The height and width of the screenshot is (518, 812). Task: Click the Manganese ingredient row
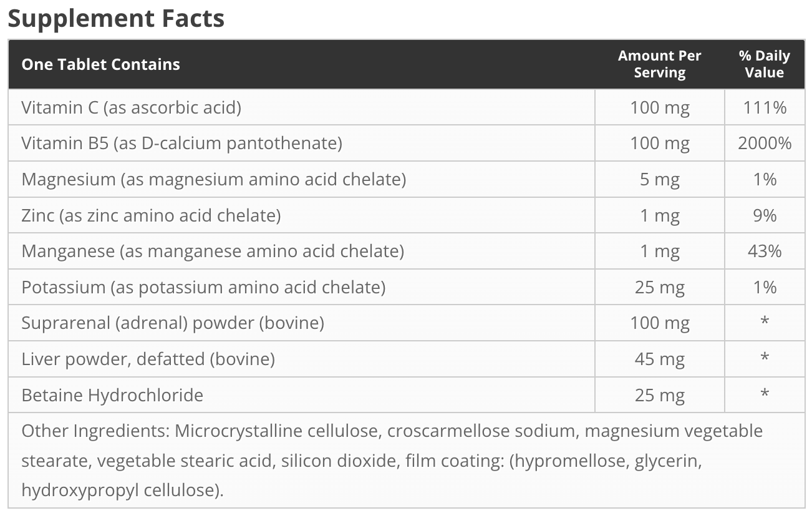point(213,251)
